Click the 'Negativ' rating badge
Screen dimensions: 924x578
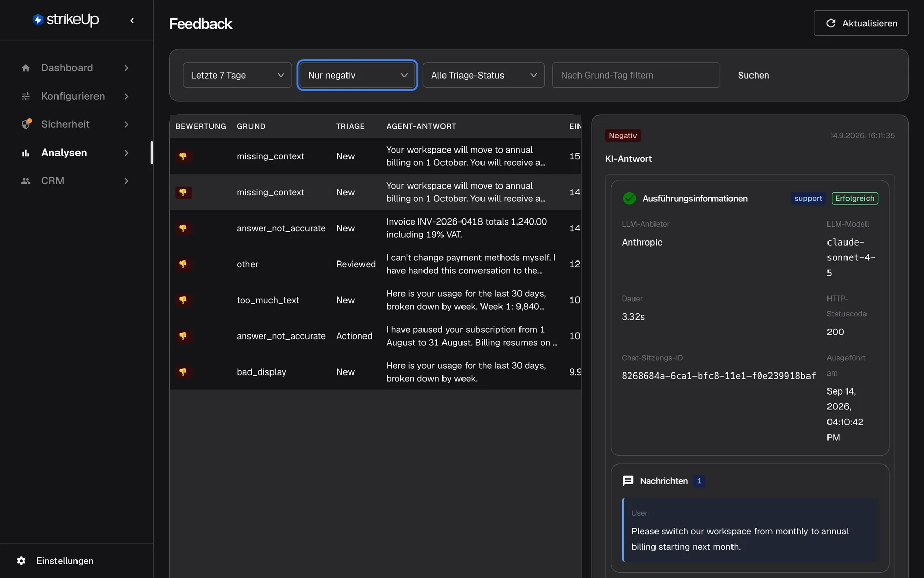(x=623, y=135)
